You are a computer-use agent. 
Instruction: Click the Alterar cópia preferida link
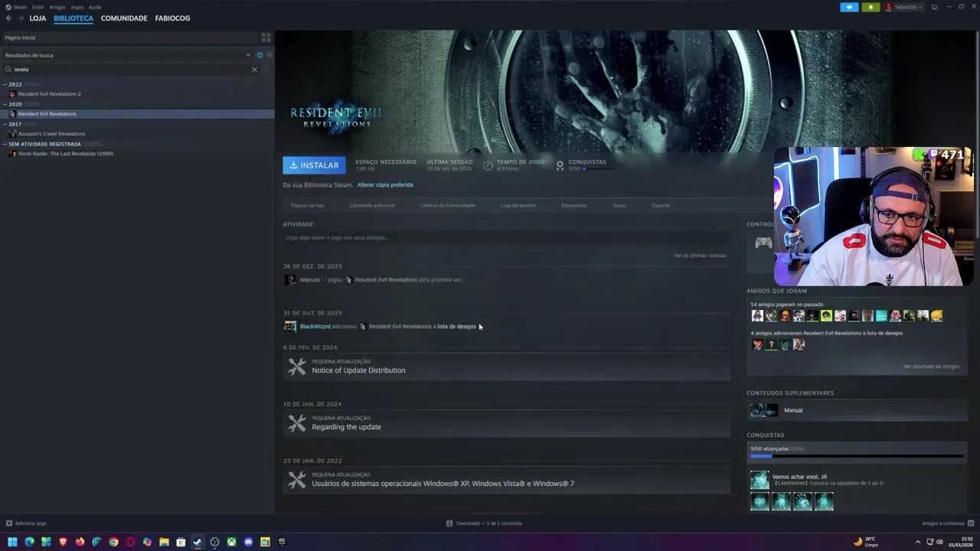click(385, 184)
